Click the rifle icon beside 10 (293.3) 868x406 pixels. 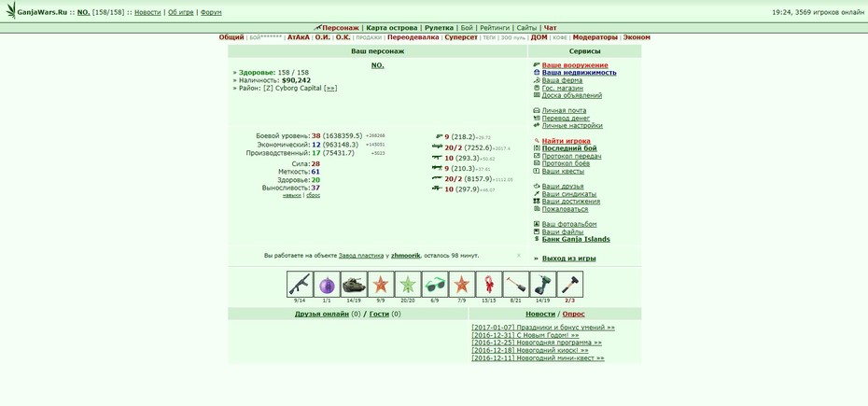point(438,158)
